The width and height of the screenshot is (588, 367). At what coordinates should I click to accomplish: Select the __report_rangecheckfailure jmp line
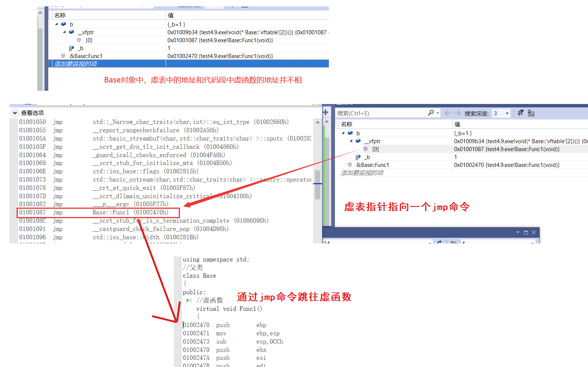119,130
